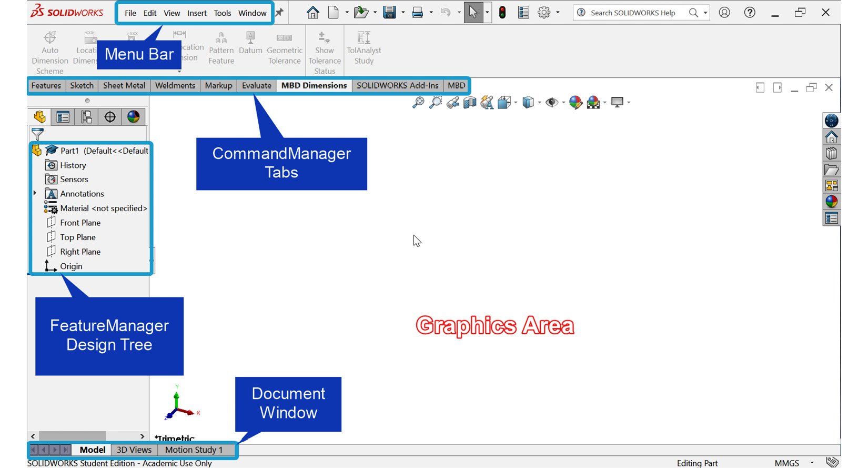Click Hide/Show Items eye
Viewport: 868px width, 468px height.
coord(551,102)
